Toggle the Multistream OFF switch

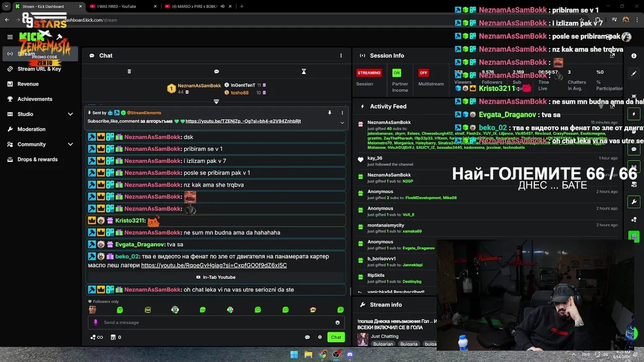(x=424, y=73)
